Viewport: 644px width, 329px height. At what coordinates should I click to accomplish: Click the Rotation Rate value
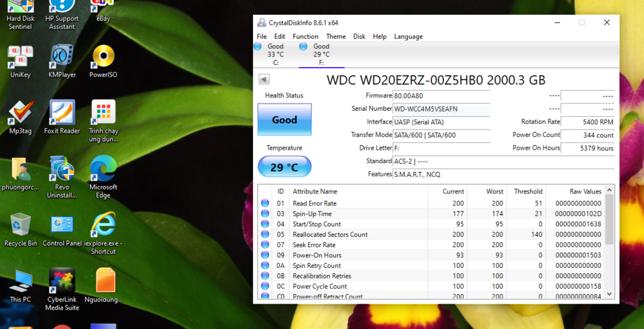(588, 122)
